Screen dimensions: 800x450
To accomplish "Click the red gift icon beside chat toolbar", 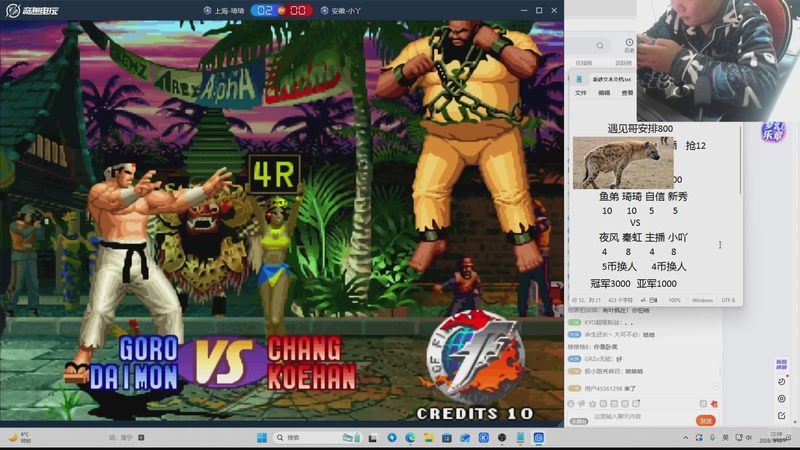I will coord(714,404).
